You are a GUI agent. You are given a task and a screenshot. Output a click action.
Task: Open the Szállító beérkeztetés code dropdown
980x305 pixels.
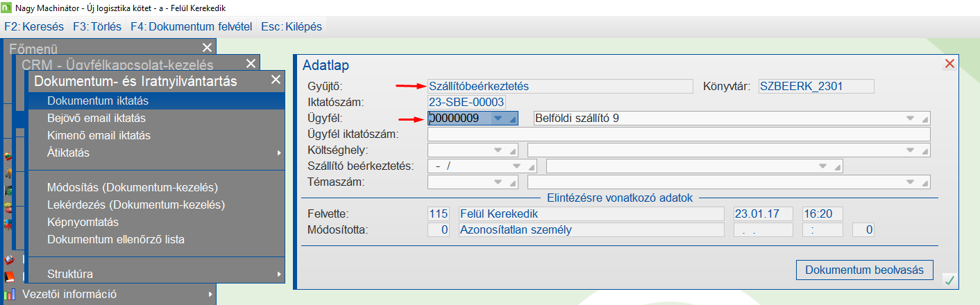517,166
